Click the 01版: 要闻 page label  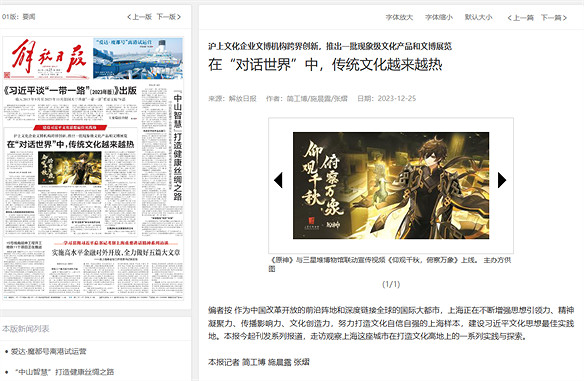click(18, 17)
